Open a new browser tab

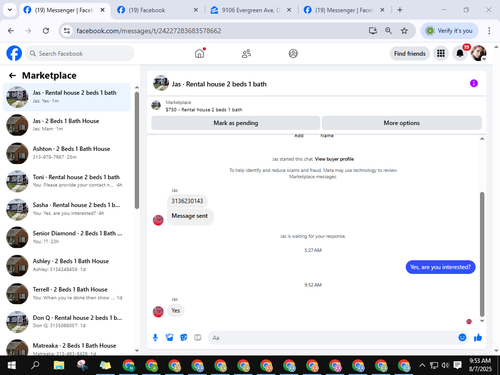pyautogui.click(x=400, y=10)
